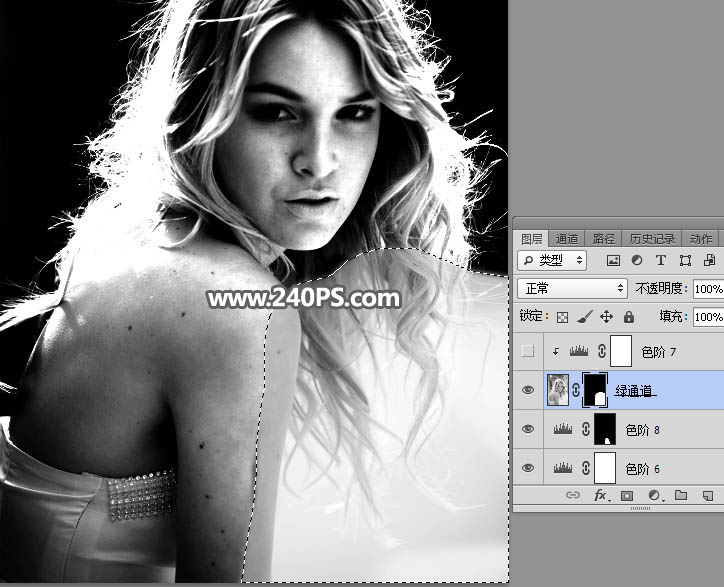Click the levels icon of 色阶 6
The width and height of the screenshot is (724, 587).
coord(563,468)
